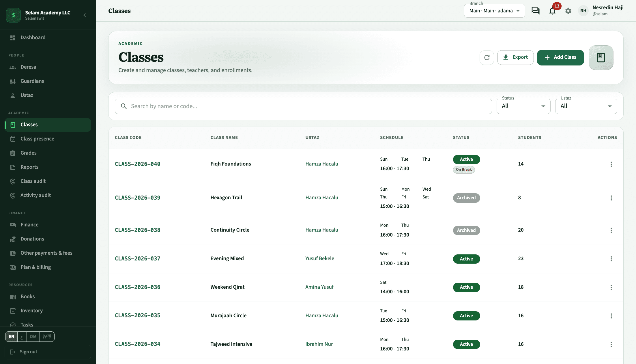Open Inventory in sidebar
Image resolution: width=636 pixels, height=364 pixels.
pos(48,311)
